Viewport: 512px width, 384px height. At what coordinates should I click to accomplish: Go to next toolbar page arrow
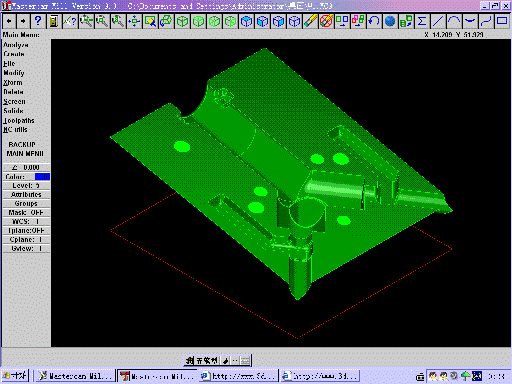(x=23, y=21)
